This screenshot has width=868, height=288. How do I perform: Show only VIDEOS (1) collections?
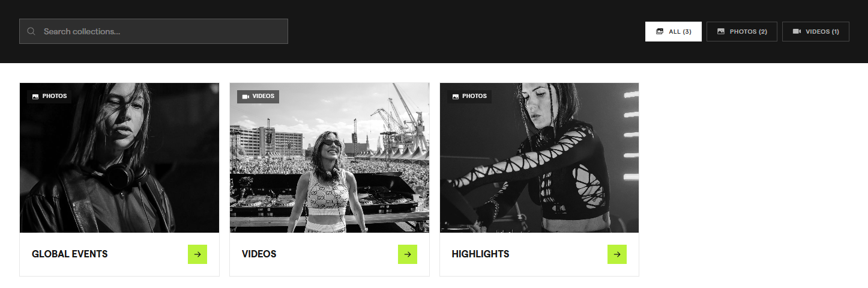pos(816,31)
